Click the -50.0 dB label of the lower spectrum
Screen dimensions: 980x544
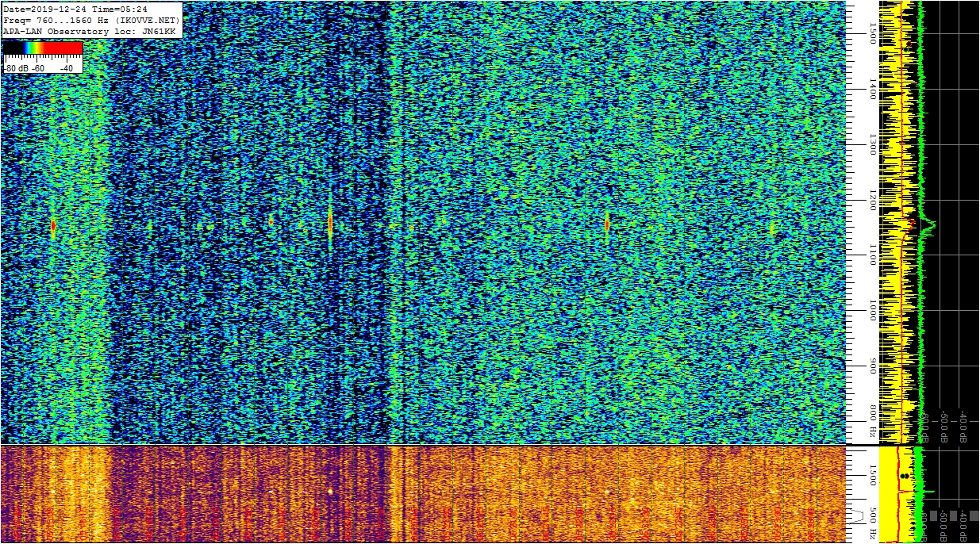(x=944, y=524)
